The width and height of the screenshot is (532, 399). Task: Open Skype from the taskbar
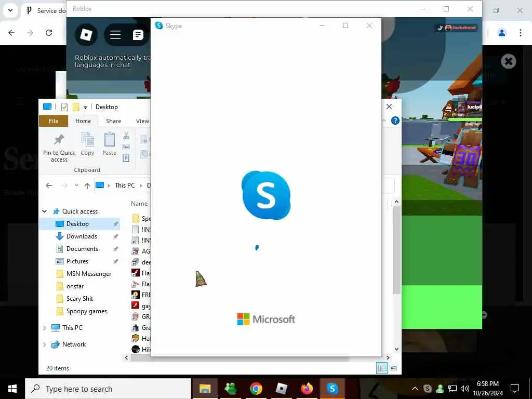(332, 389)
